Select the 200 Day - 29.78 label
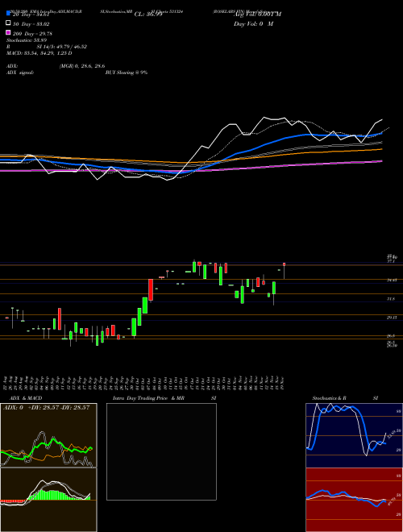The width and height of the screenshot is (403, 532). [x=32, y=34]
